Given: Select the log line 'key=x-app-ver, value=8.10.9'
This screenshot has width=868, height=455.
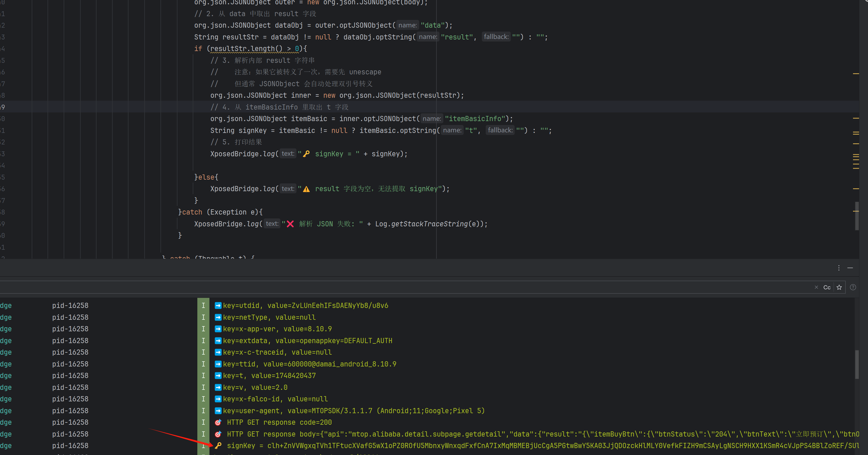Looking at the screenshot, I should (277, 329).
